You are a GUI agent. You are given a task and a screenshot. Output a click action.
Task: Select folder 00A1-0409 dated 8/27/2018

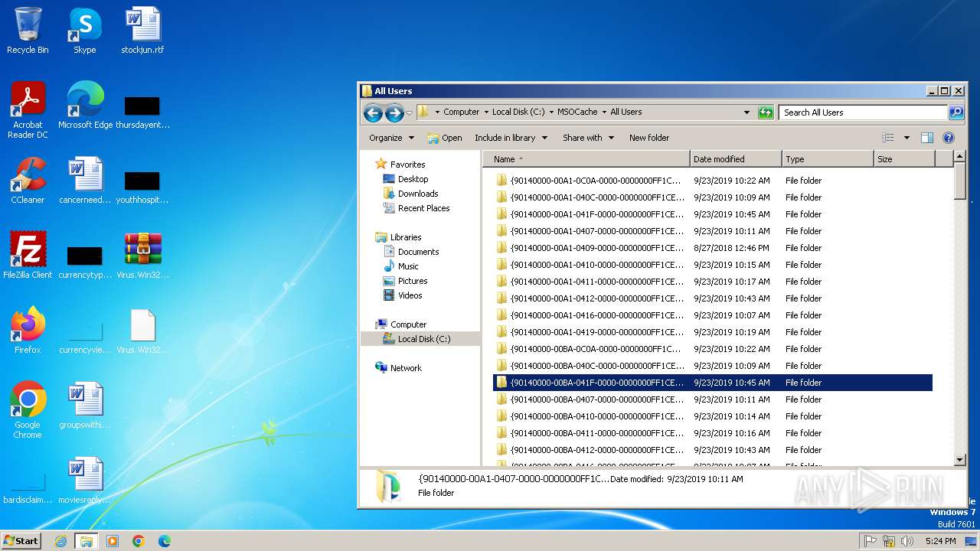click(712, 248)
